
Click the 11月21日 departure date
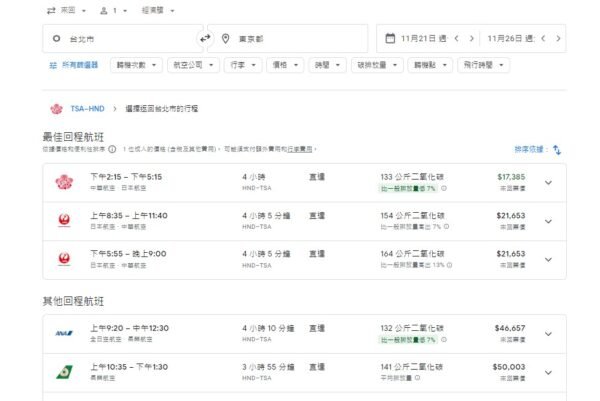pos(423,39)
